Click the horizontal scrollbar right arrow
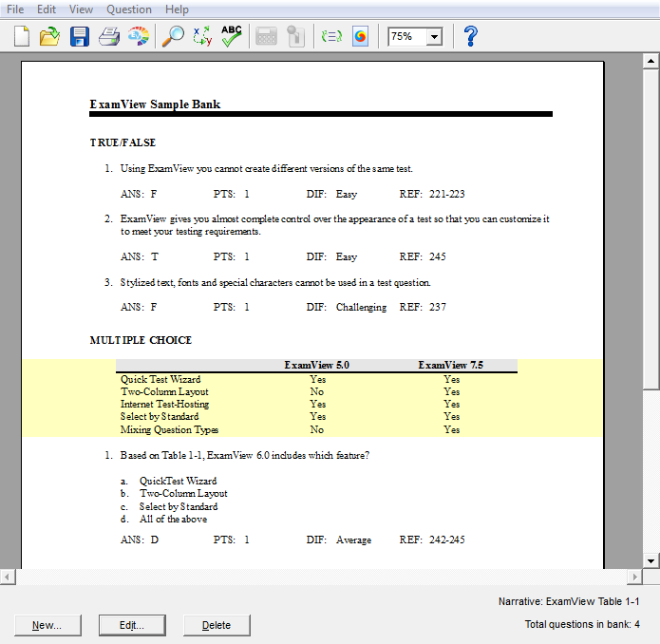 [x=634, y=577]
